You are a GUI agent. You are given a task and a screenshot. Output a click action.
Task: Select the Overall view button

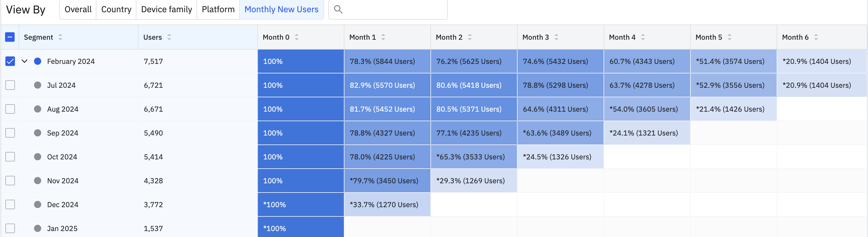click(78, 10)
